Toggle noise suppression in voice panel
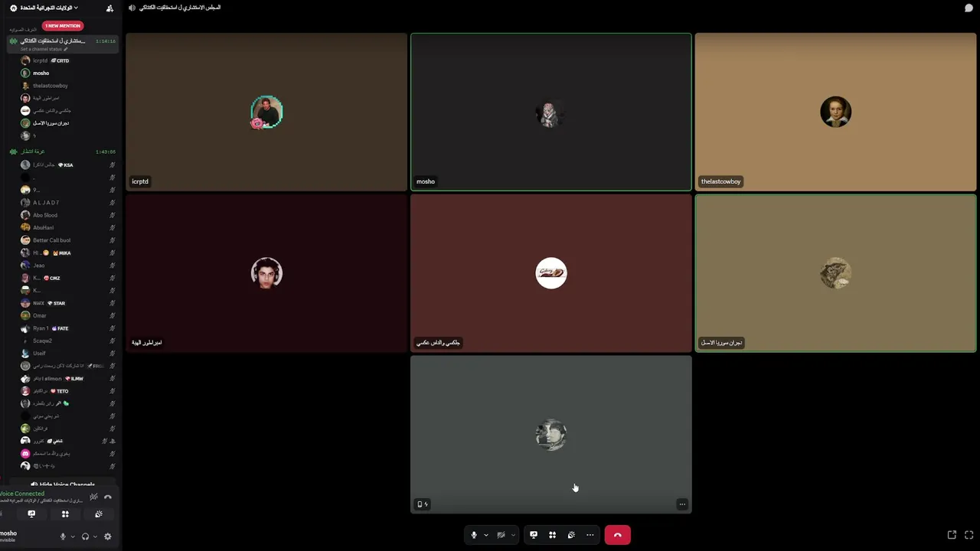 point(94,497)
